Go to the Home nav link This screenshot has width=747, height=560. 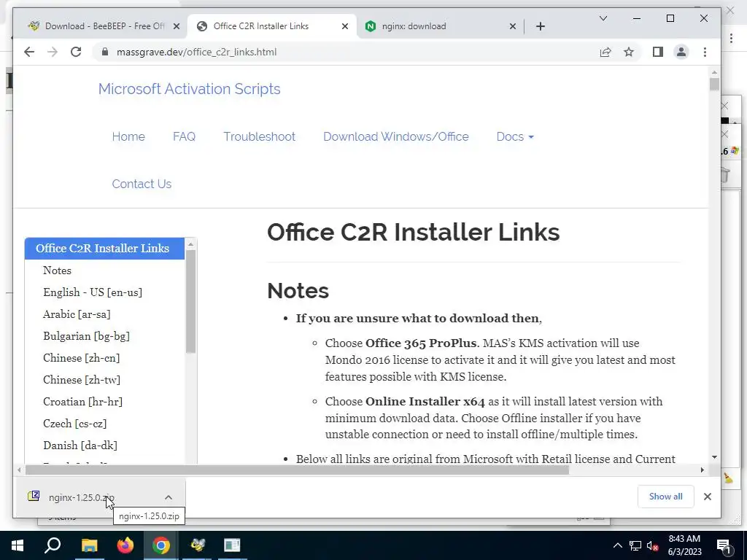pyautogui.click(x=128, y=136)
